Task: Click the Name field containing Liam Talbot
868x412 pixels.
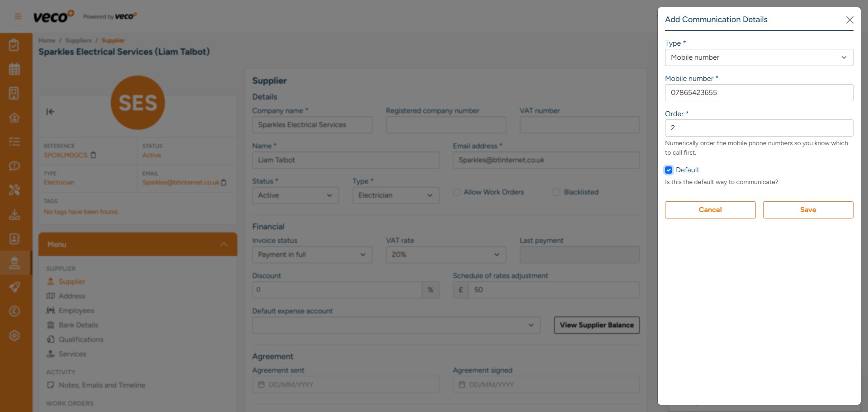Action: pos(345,160)
